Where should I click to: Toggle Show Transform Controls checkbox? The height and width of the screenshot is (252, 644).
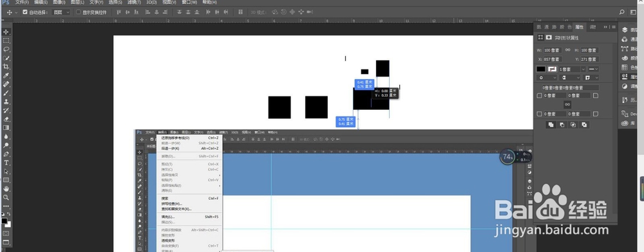pyautogui.click(x=79, y=12)
